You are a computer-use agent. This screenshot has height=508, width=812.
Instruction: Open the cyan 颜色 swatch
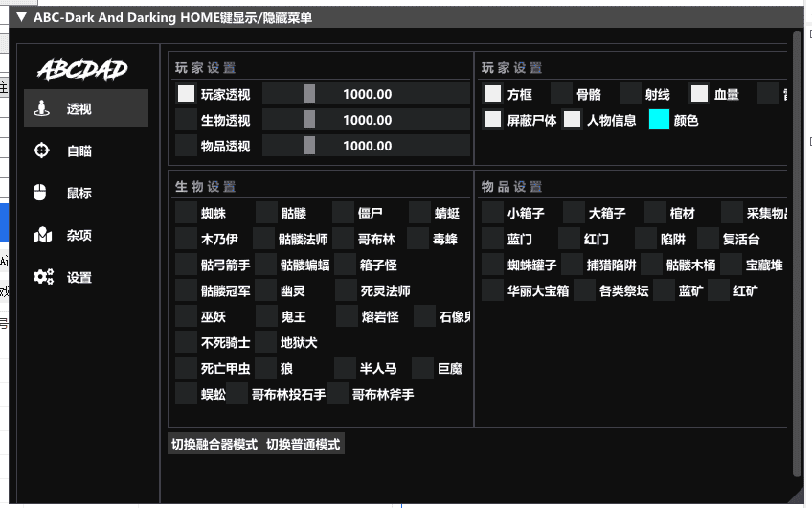(x=659, y=120)
